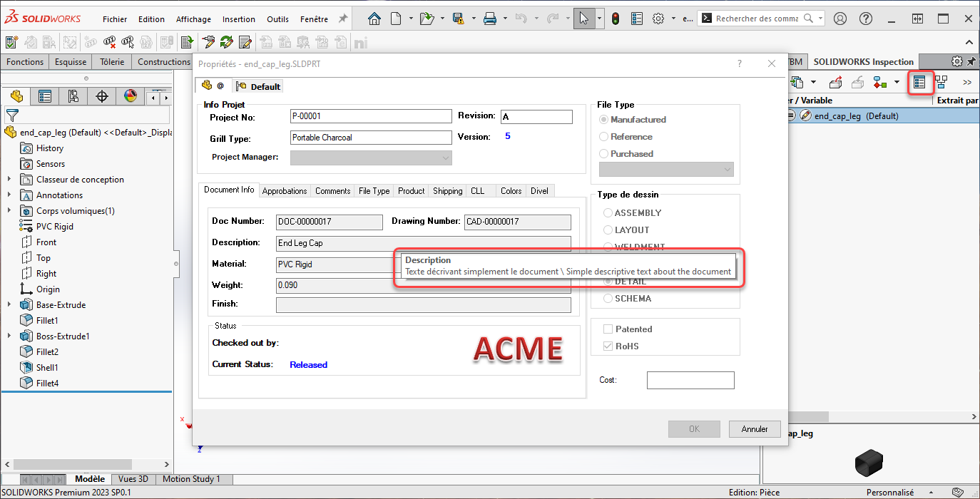This screenshot has height=499, width=980.
Task: Open the Project Manager dropdown
Action: click(371, 158)
